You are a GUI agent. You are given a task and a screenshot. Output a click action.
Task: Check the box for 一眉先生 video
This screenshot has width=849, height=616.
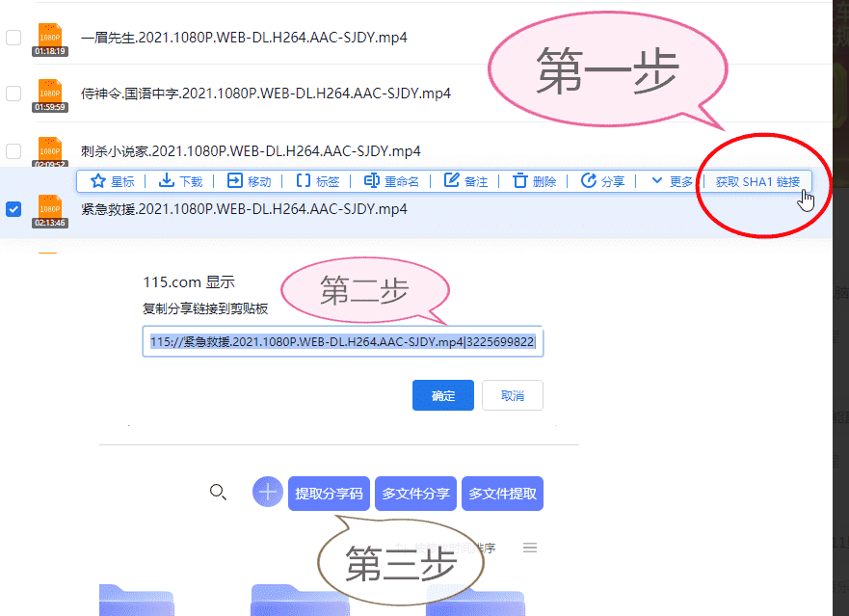(13, 38)
